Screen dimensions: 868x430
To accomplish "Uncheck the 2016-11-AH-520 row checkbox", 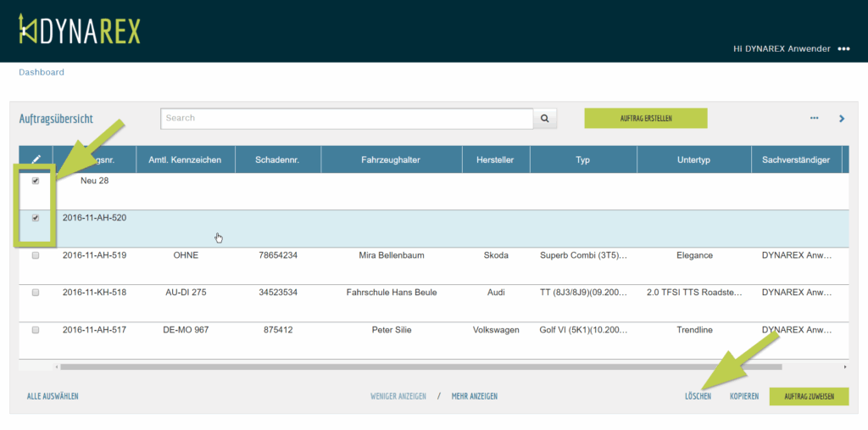I will click(x=36, y=218).
